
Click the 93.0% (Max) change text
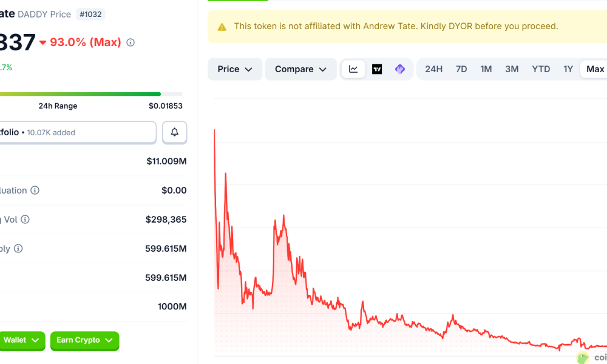[85, 42]
